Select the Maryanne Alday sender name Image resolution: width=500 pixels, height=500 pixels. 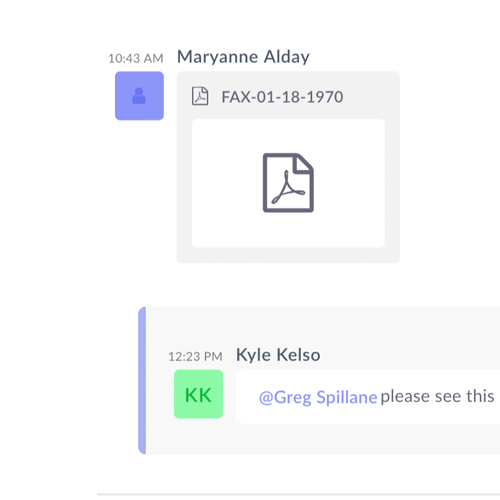243,57
